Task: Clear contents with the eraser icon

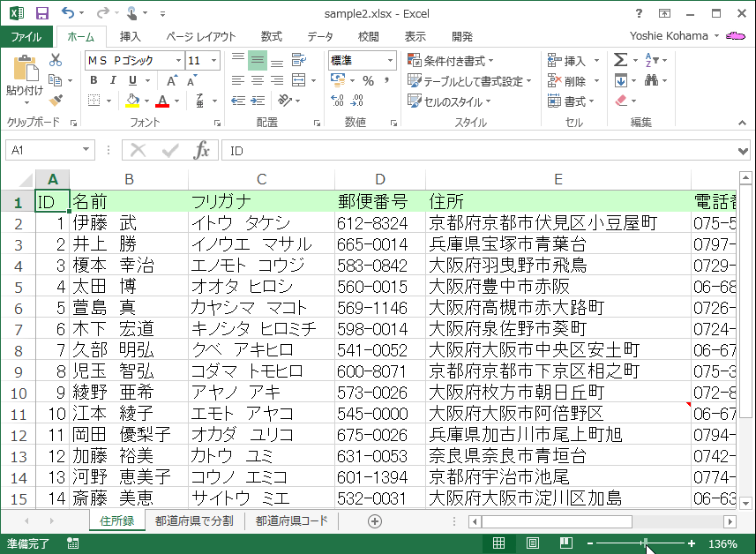Action: point(621,101)
